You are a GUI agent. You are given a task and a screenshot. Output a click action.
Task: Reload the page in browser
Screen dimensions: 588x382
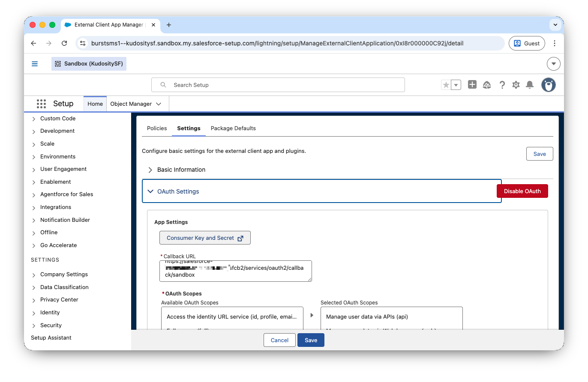(64, 43)
